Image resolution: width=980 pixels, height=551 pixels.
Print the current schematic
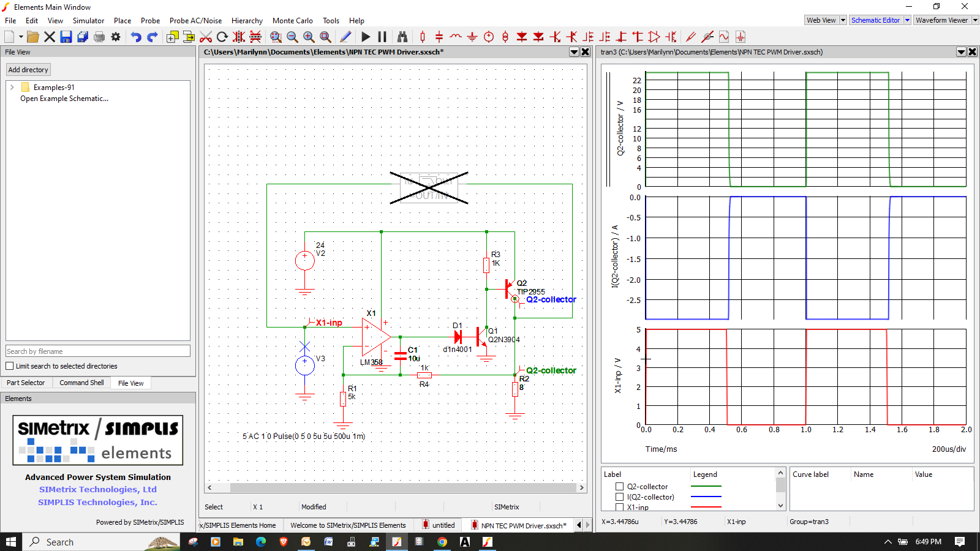tap(99, 37)
